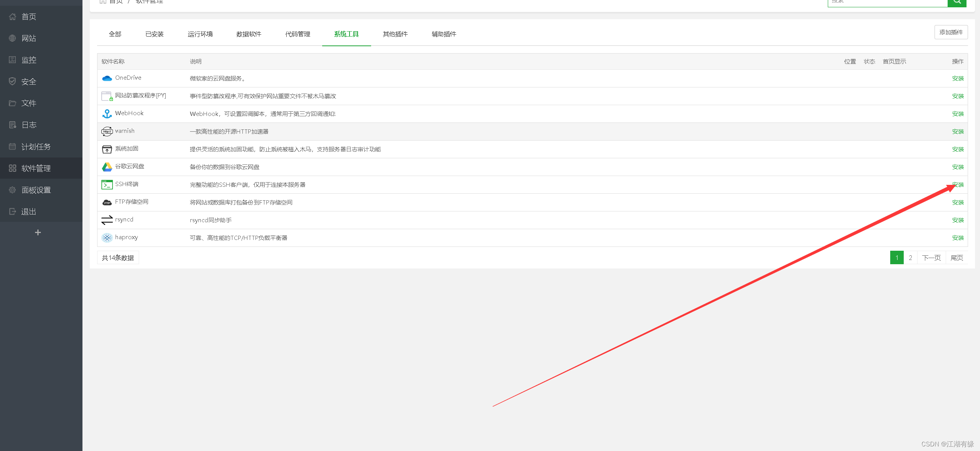Select the 辅助插件 tab
Screen dimensions: 980x451
(x=444, y=34)
